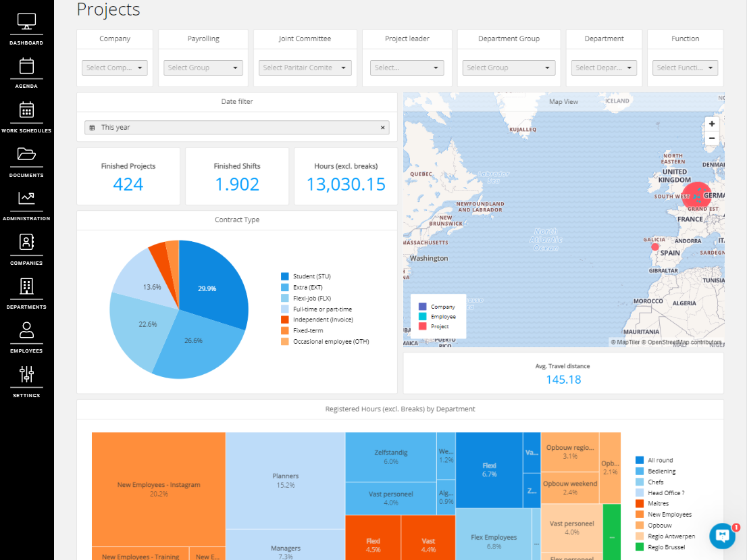Open the Select Function dropdown

[x=685, y=68]
